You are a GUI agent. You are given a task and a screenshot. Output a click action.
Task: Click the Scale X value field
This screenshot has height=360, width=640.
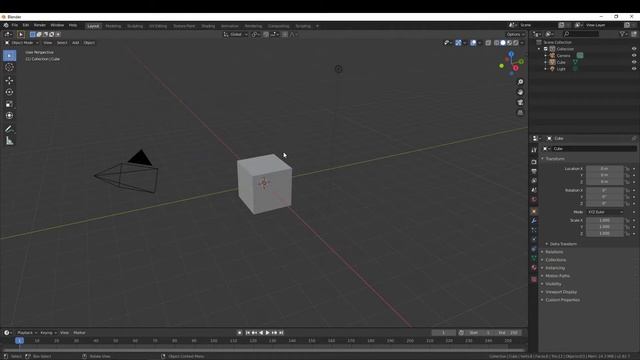point(604,220)
